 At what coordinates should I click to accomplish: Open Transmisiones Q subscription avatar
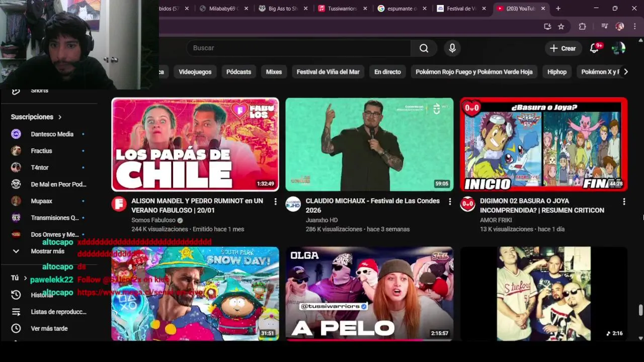16,218
